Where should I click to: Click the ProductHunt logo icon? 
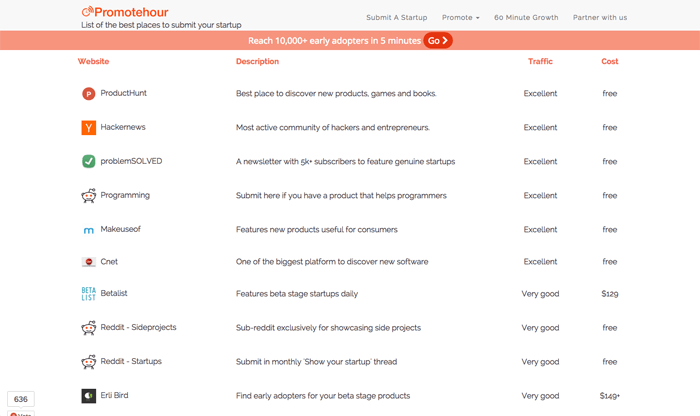point(88,94)
